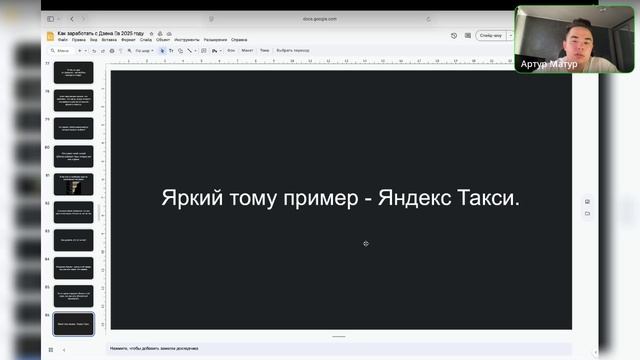Click speaker notes field below slide

(339, 349)
